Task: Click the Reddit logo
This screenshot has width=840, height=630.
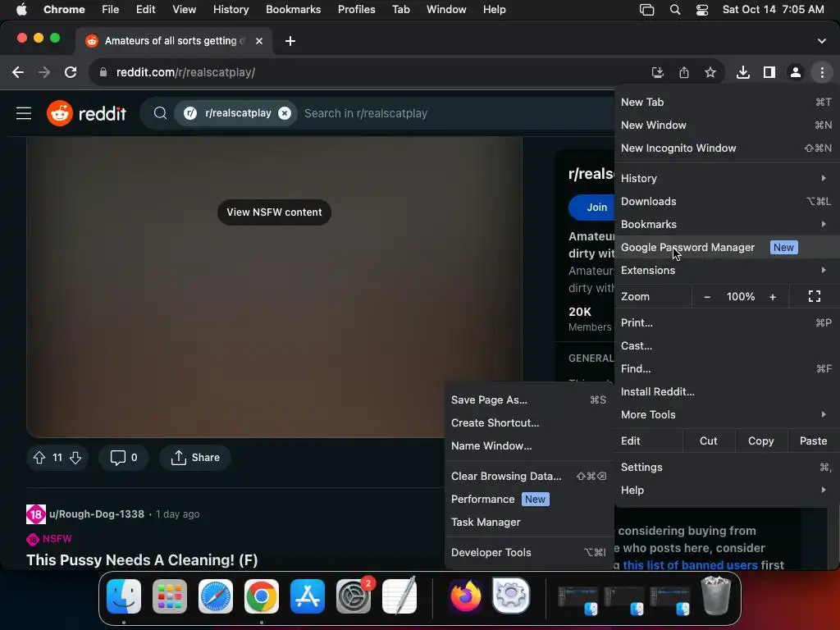Action: 86,113
